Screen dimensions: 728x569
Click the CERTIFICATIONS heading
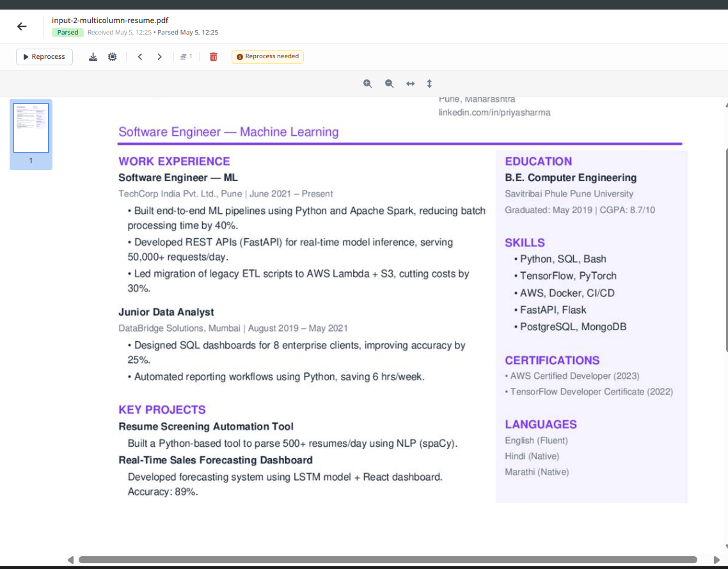tap(552, 360)
